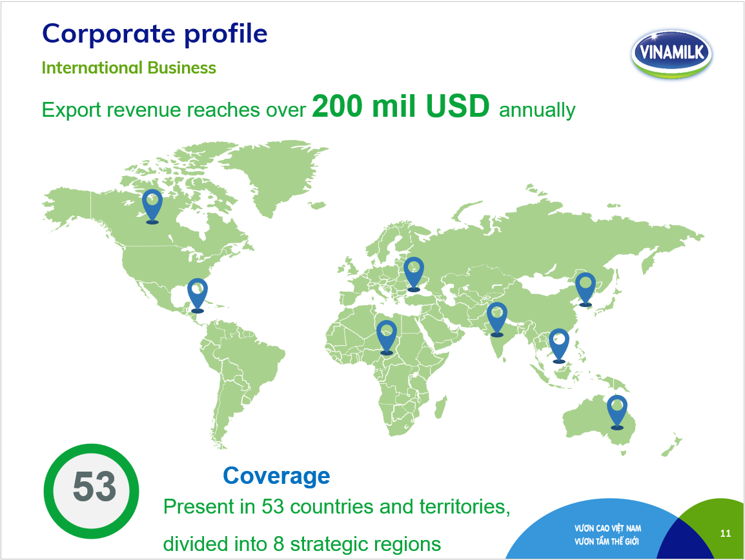This screenshot has height=560, width=745.
Task: Click the map pin over Canada
Action: (x=152, y=206)
